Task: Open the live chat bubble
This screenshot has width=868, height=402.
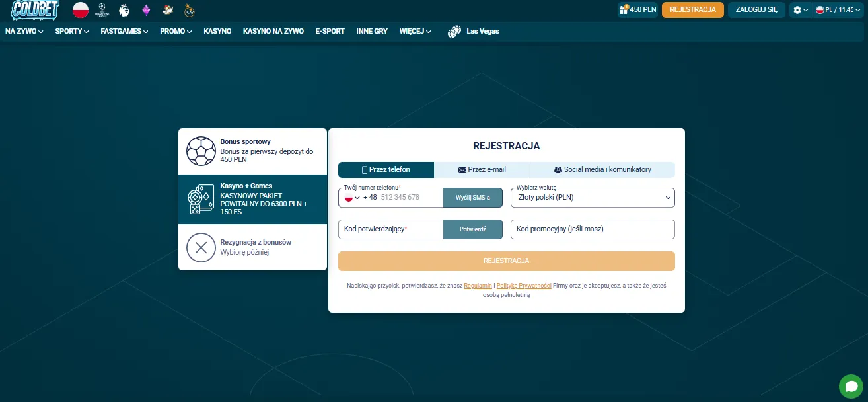Action: 851,387
